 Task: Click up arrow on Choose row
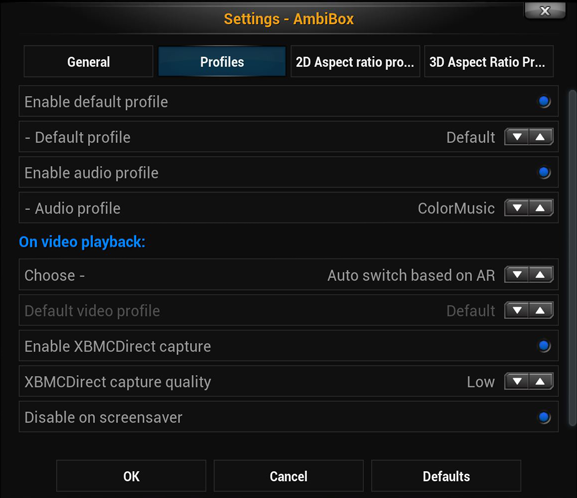coord(541,275)
